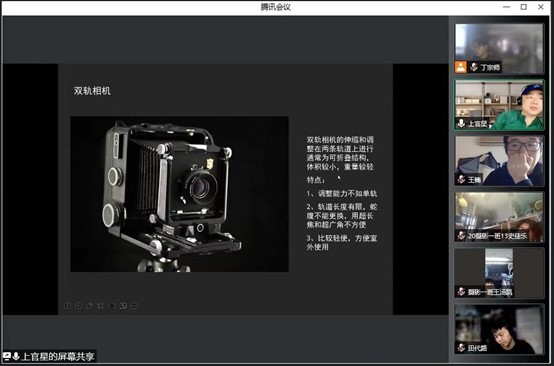Click the previous slide arrow in slideshow toolbar
The width and height of the screenshot is (554, 366).
tap(67, 306)
